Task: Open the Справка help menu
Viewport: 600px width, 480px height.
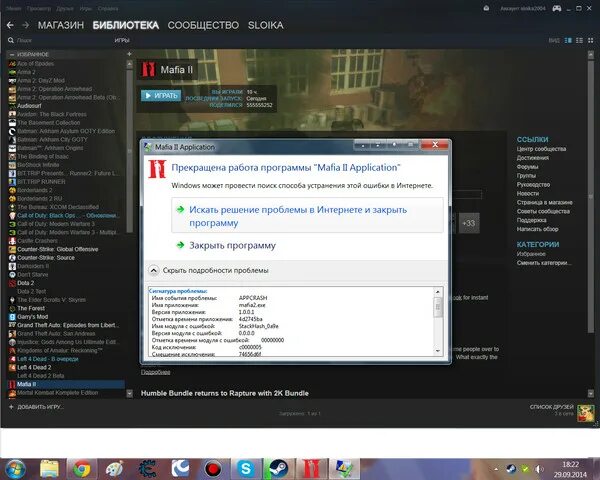Action: (x=108, y=8)
